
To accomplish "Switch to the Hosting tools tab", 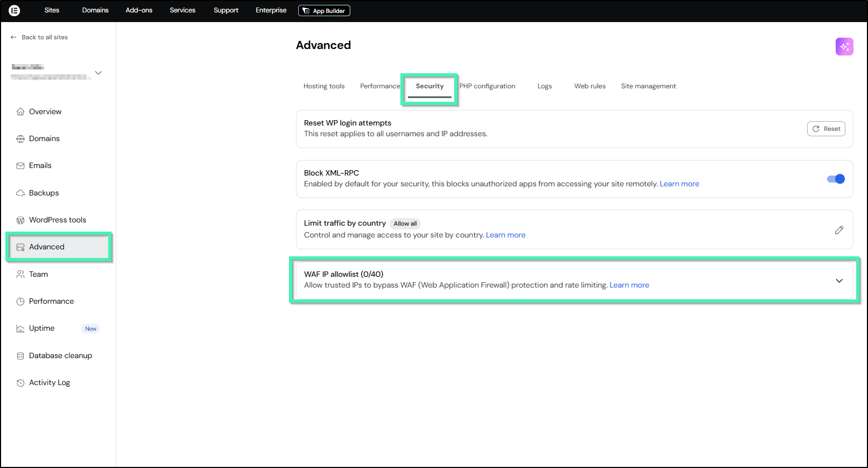I will tap(324, 86).
